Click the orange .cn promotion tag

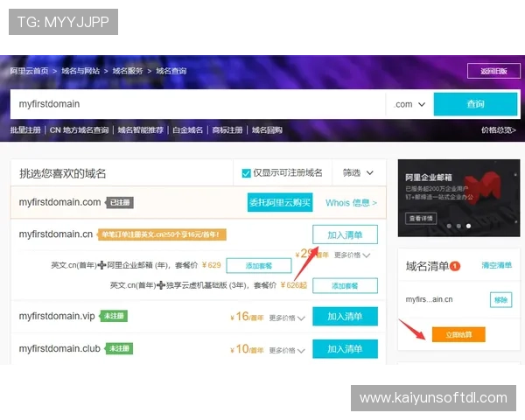(162, 234)
